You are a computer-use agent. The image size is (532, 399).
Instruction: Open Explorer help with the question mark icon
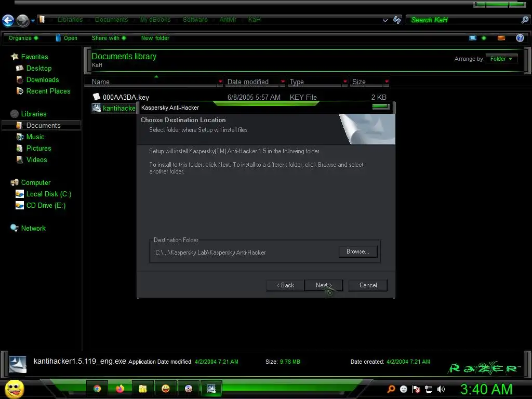pyautogui.click(x=520, y=38)
